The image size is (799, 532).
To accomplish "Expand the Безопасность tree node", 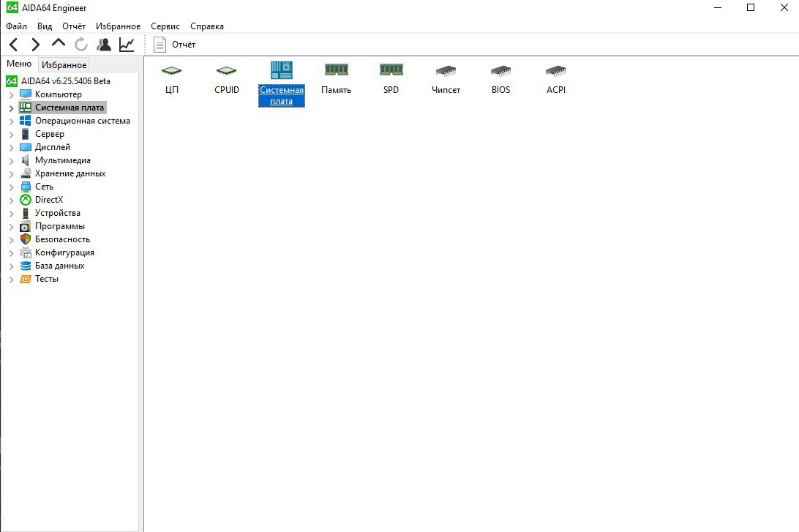I will [x=11, y=240].
